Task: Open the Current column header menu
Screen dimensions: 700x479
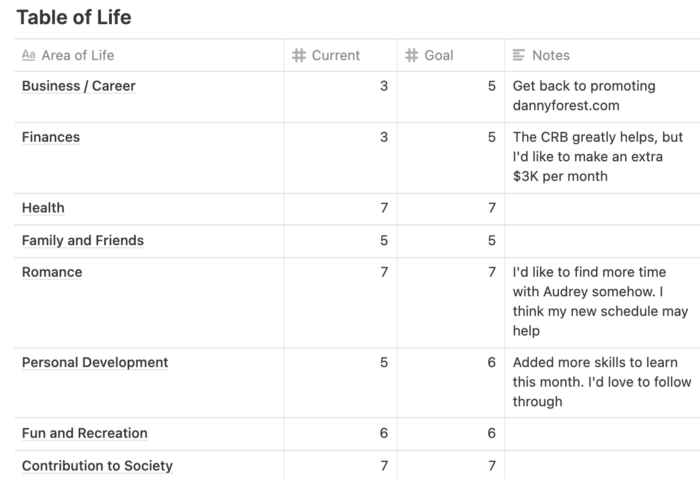Action: (x=340, y=55)
